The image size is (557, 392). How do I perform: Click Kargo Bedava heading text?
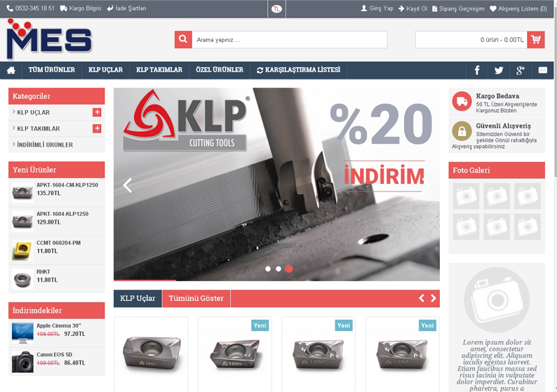pos(497,96)
